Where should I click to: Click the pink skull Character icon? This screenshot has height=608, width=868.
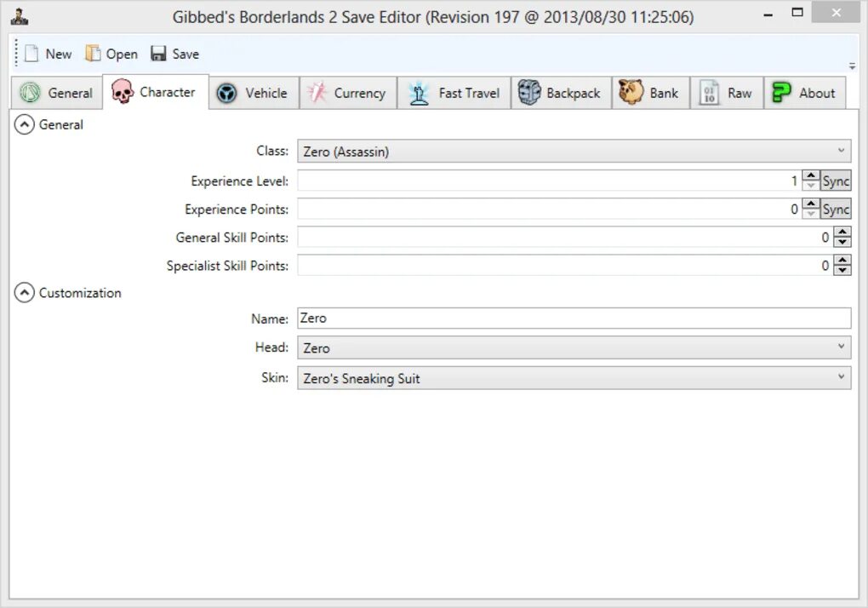[122, 91]
